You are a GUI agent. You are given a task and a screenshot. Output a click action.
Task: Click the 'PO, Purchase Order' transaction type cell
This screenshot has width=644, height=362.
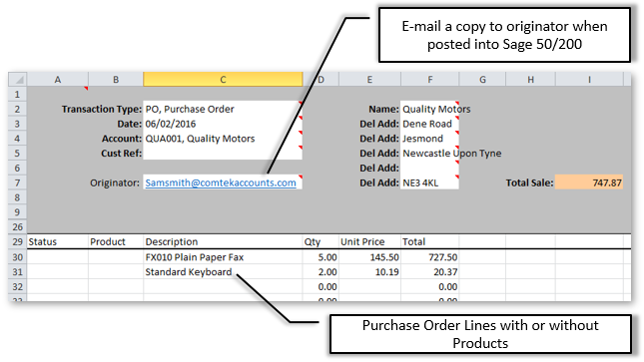[x=223, y=109]
